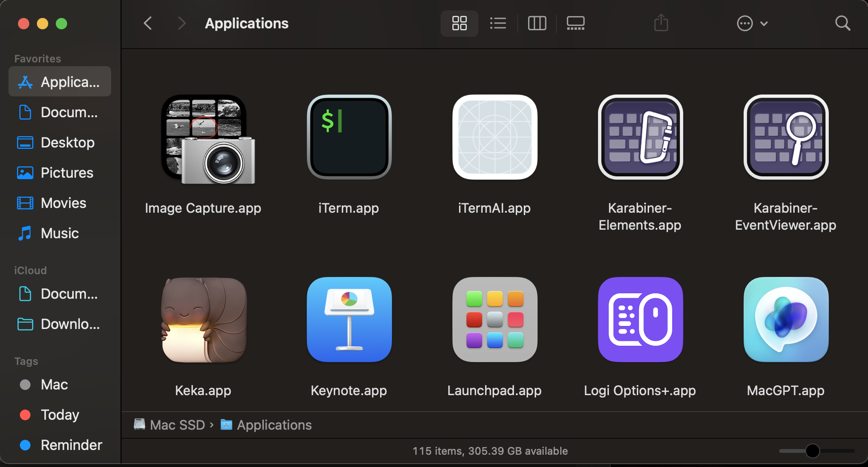Click the Favorites section header
The image size is (868, 467).
[38, 59]
